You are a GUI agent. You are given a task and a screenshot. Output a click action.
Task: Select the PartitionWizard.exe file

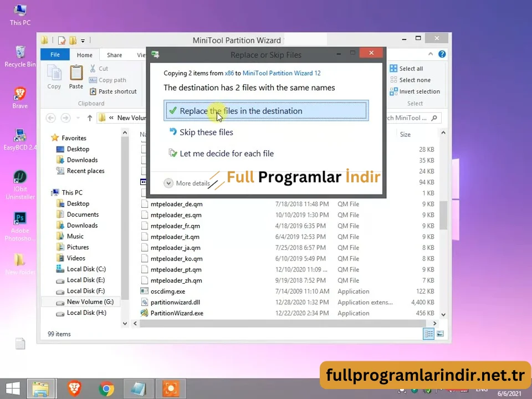(177, 313)
